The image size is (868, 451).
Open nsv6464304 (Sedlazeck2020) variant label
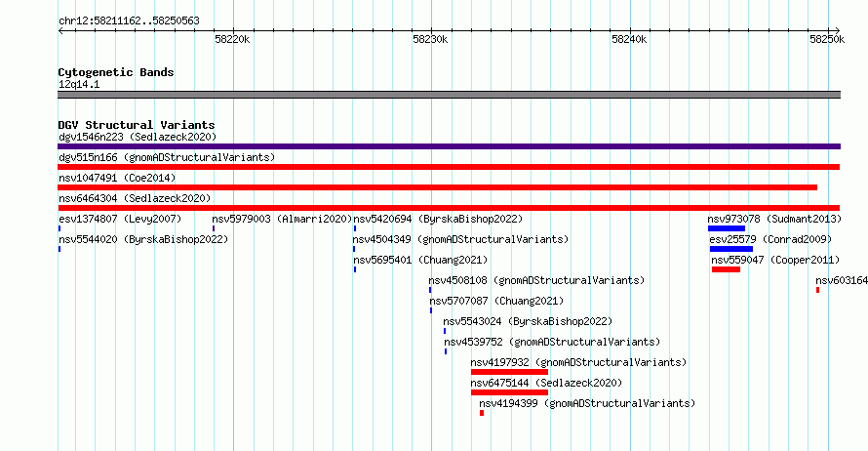[135, 198]
